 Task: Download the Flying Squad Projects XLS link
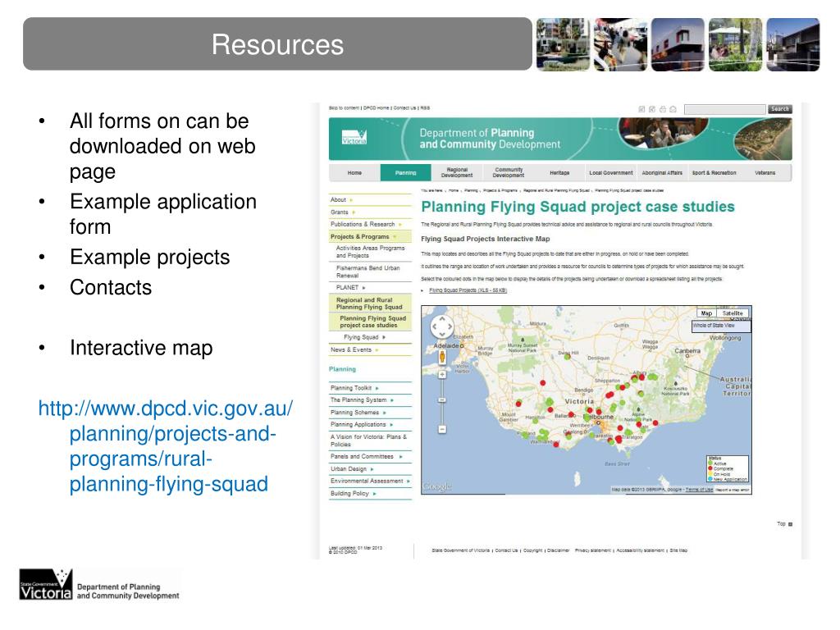click(x=468, y=290)
